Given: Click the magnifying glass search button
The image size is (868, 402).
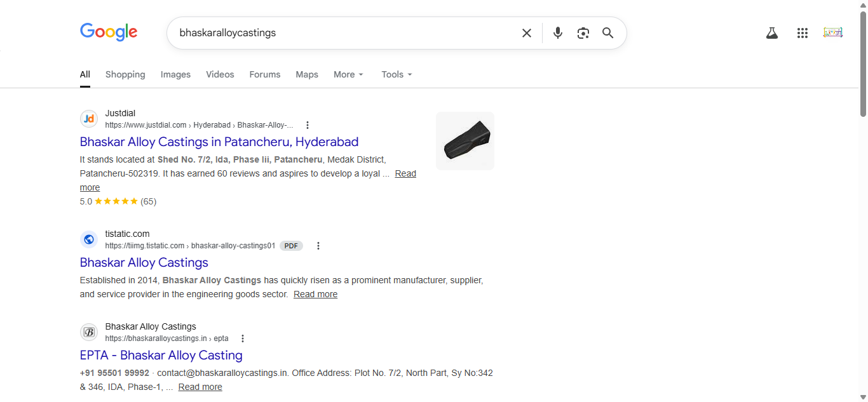Looking at the screenshot, I should pos(607,33).
